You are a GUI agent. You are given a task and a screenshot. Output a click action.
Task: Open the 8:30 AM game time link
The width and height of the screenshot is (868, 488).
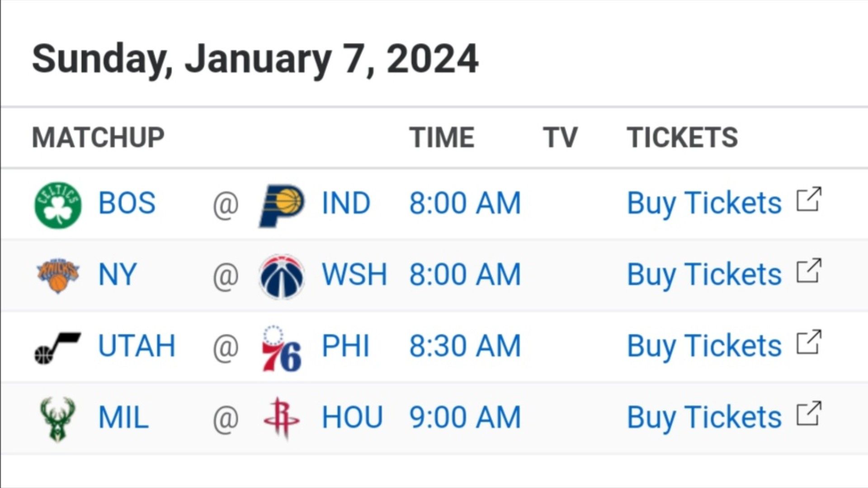465,346
